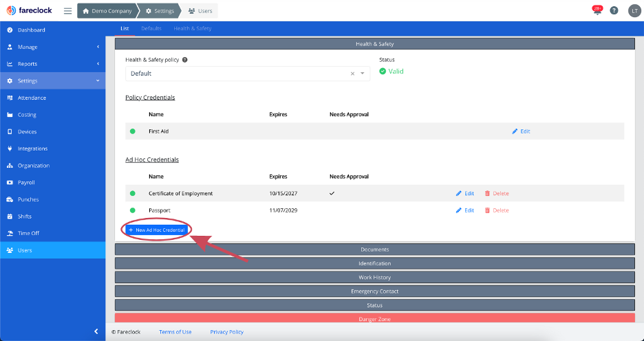Click Users breadcrumb
Viewport: 644px width, 341px height.
pos(200,11)
